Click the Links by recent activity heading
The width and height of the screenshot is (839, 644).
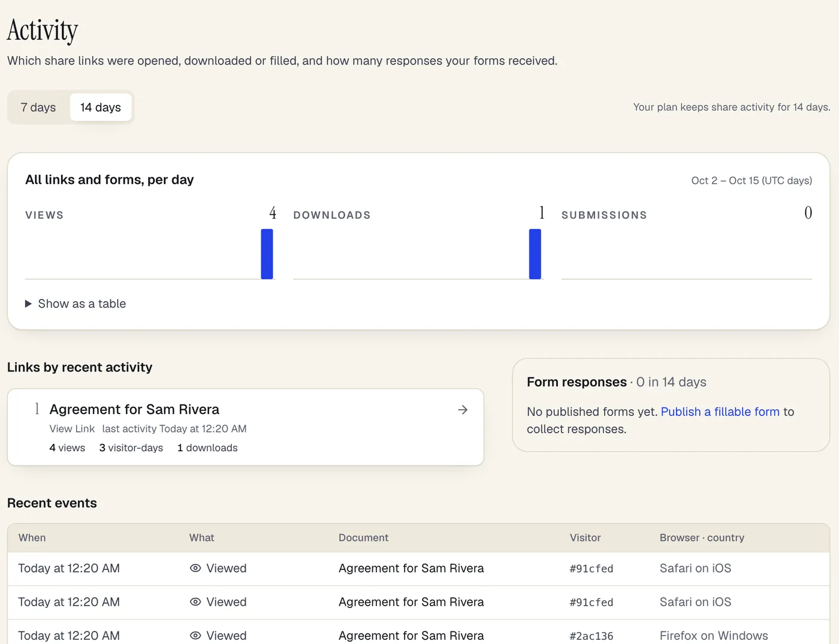(x=80, y=367)
